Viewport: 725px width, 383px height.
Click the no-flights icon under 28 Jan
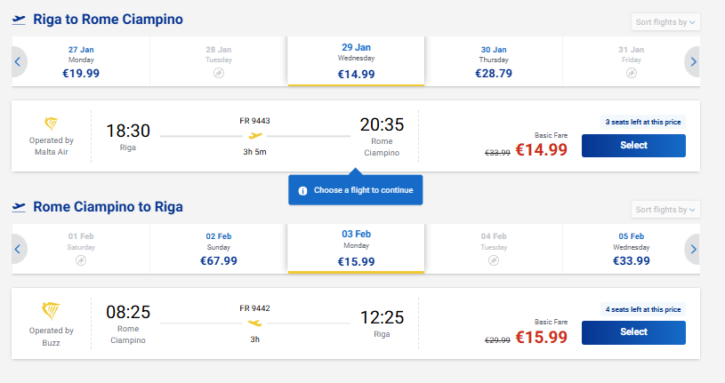[219, 73]
